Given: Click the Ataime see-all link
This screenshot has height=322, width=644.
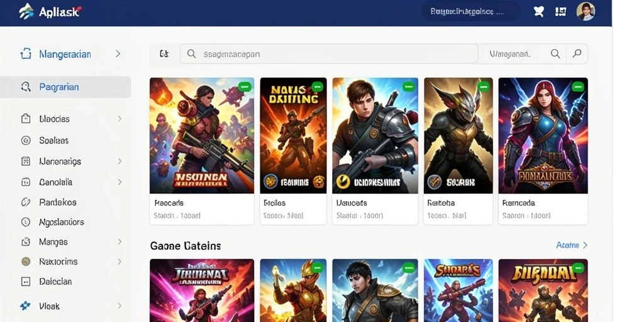Looking at the screenshot, I should pyautogui.click(x=572, y=245).
